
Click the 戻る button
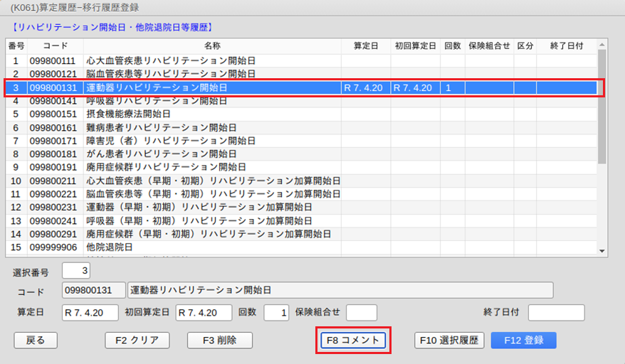tap(36, 340)
